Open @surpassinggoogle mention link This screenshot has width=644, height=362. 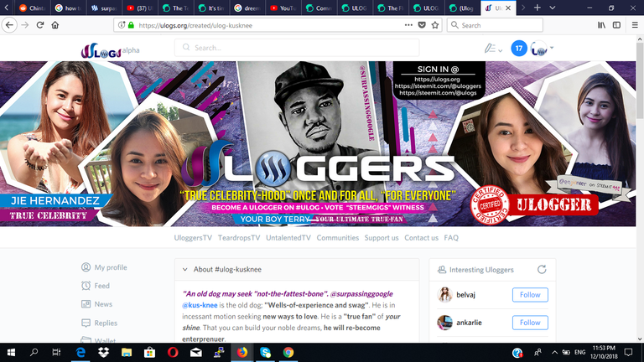tap(361, 294)
